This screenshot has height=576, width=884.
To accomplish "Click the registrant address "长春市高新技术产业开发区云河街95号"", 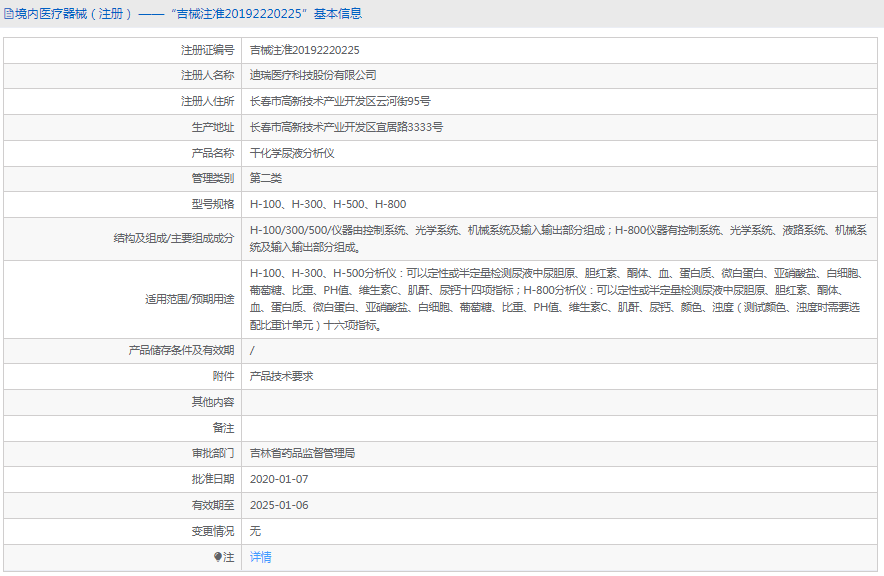I will 340,100.
